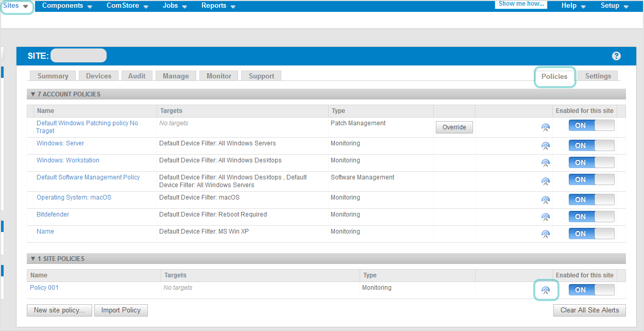Screen dimensions: 644x331
Task: Switch to the Devices tab
Action: [x=98, y=75]
